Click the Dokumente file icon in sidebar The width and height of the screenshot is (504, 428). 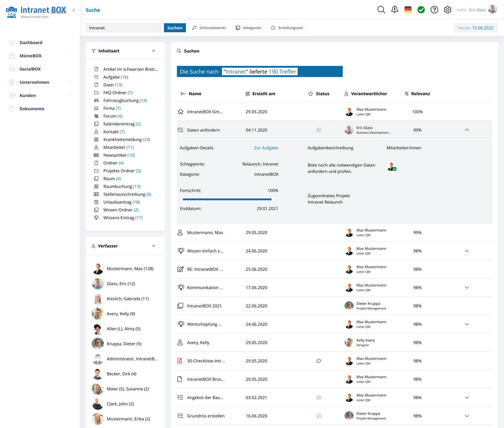(11, 109)
